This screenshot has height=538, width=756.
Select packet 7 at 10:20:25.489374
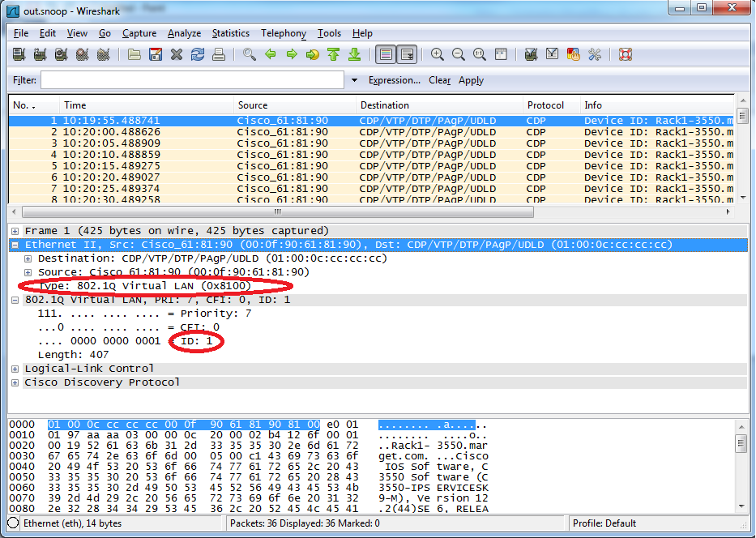pyautogui.click(x=371, y=189)
